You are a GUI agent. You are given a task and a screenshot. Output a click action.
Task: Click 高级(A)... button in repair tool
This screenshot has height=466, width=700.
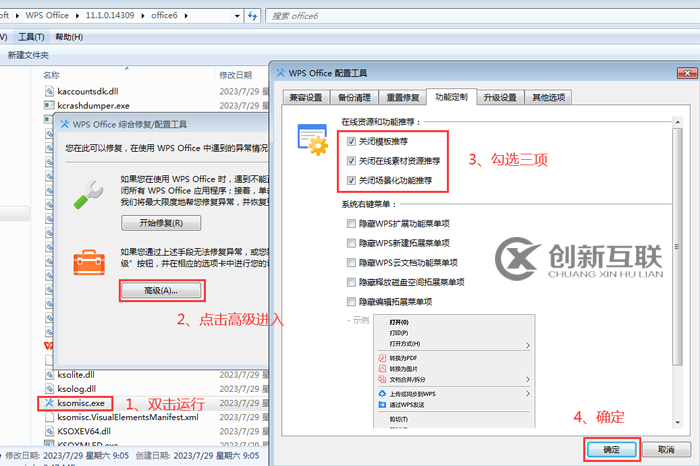pyautogui.click(x=161, y=291)
